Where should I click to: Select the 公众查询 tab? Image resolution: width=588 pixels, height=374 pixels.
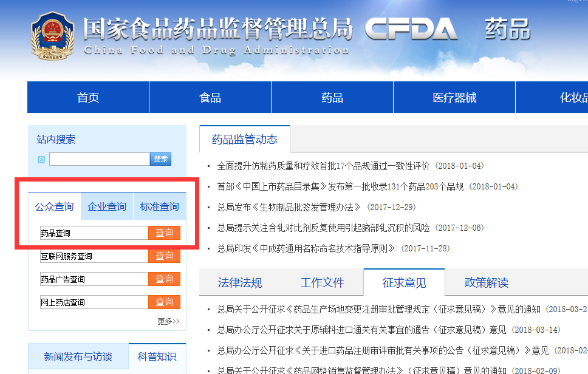pos(55,206)
